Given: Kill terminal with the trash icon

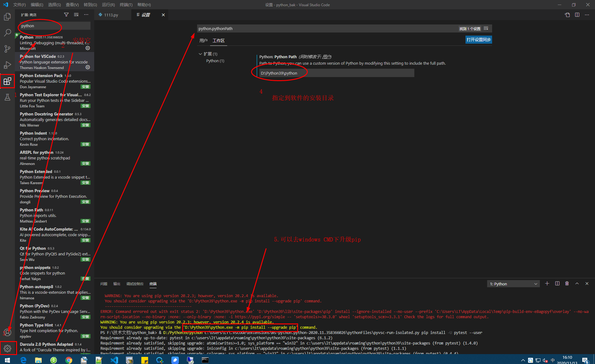Looking at the screenshot, I should 567,284.
